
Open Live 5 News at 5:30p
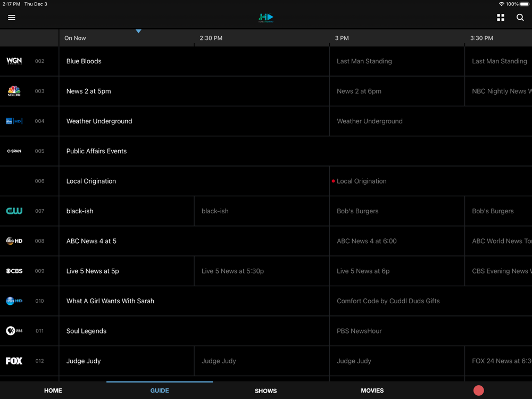coord(262,271)
